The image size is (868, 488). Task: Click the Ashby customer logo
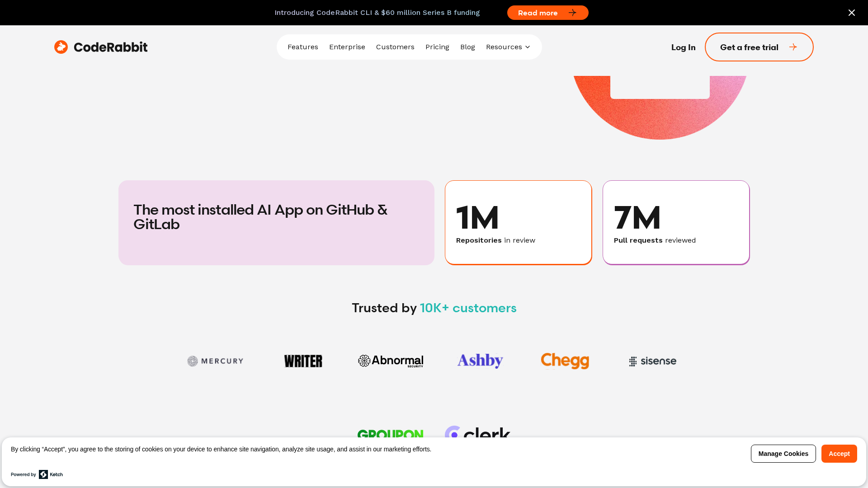pos(480,361)
